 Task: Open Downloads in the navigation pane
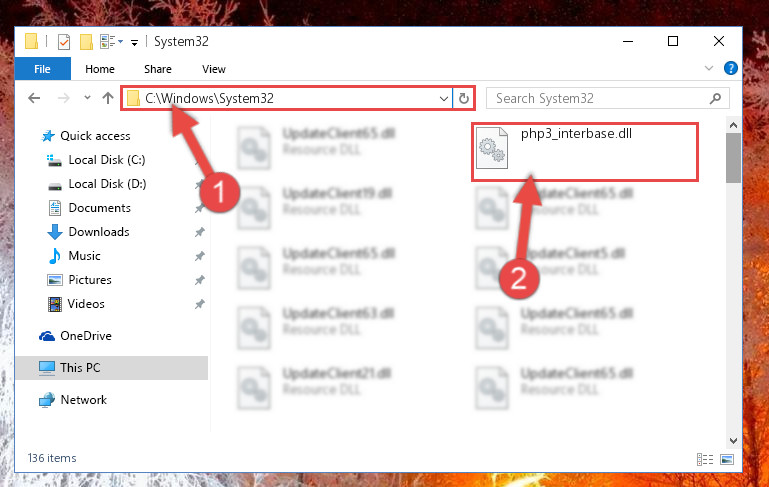click(x=99, y=231)
